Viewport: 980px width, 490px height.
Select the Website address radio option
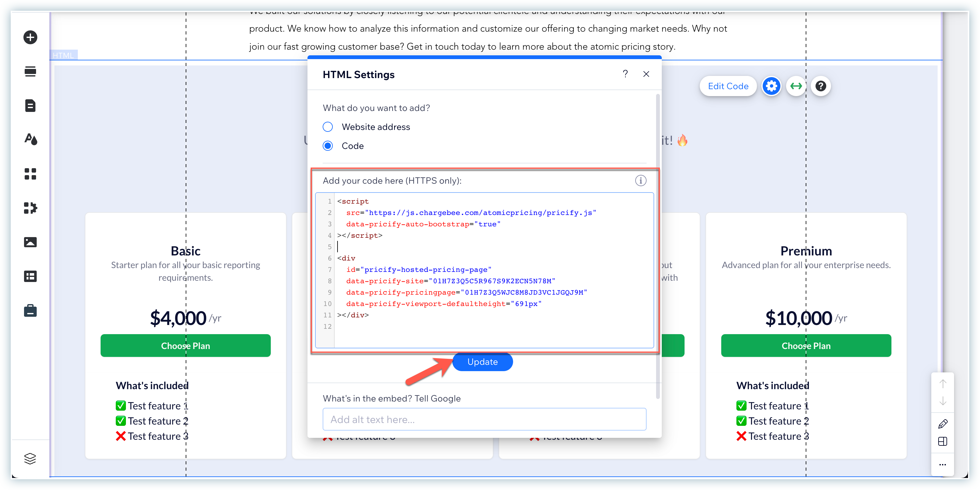tap(327, 127)
